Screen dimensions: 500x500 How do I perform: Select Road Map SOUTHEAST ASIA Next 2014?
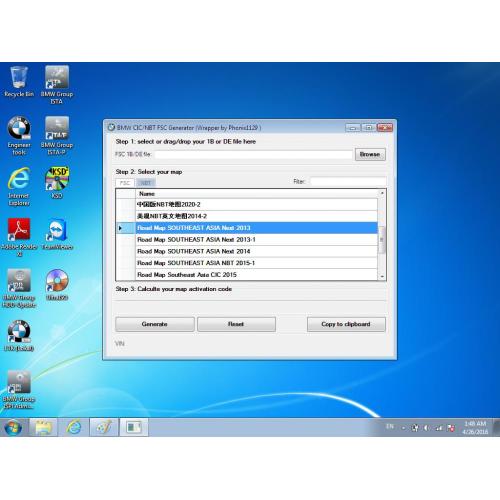[257, 251]
